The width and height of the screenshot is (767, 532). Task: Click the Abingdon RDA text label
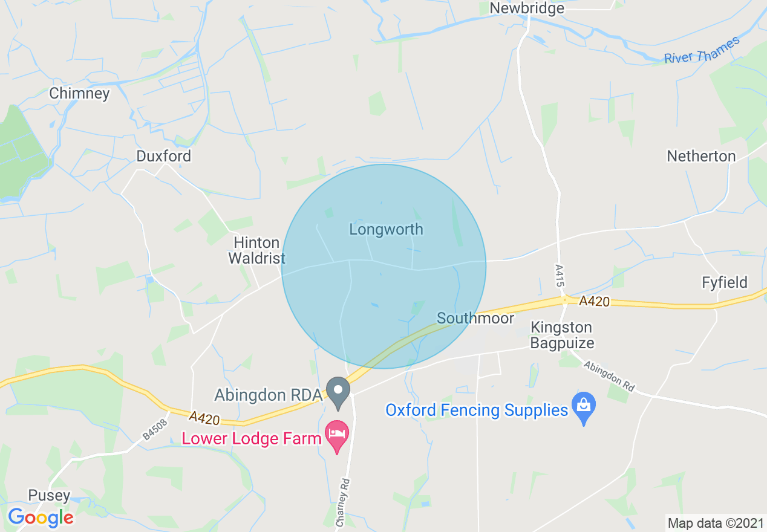(268, 395)
